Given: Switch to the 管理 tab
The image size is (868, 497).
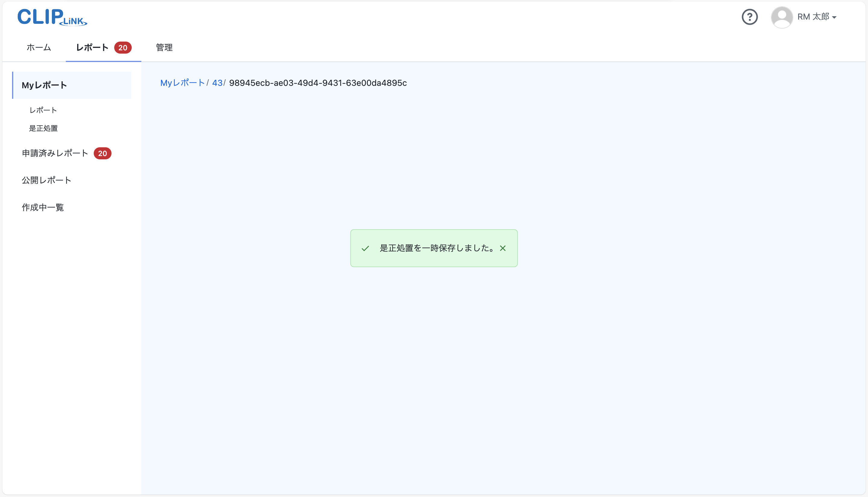Looking at the screenshot, I should [164, 48].
